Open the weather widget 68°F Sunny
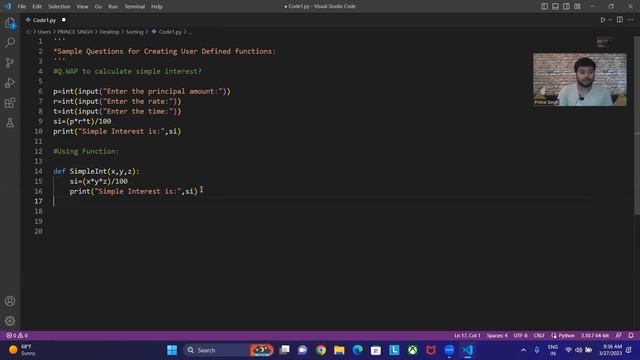Image resolution: width=640 pixels, height=360 pixels. coord(22,350)
